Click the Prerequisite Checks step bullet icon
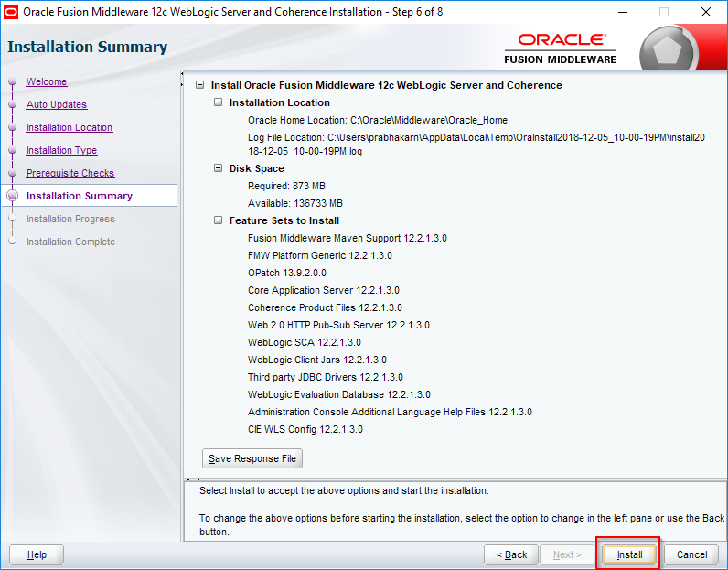This screenshot has width=728, height=570. click(13, 173)
